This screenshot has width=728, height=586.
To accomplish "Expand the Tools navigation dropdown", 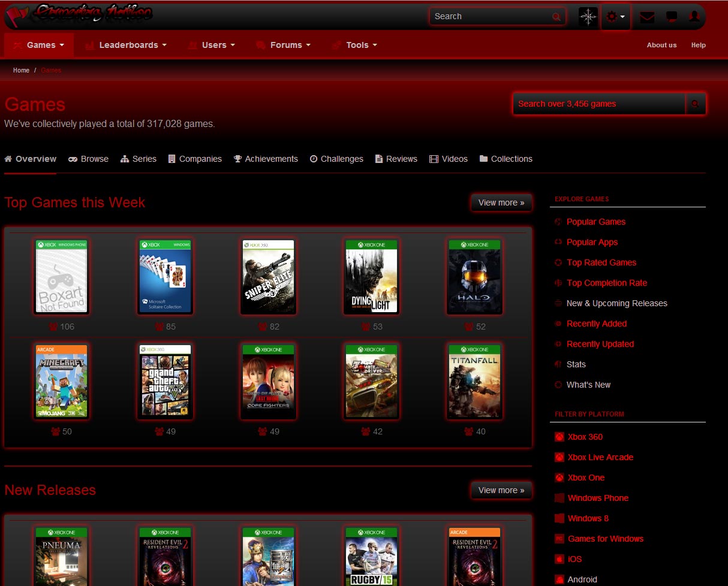I will click(x=354, y=45).
